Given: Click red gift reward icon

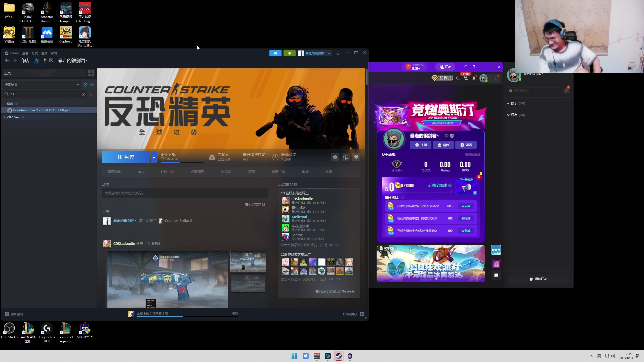Looking at the screenshot, I should 479,177.
